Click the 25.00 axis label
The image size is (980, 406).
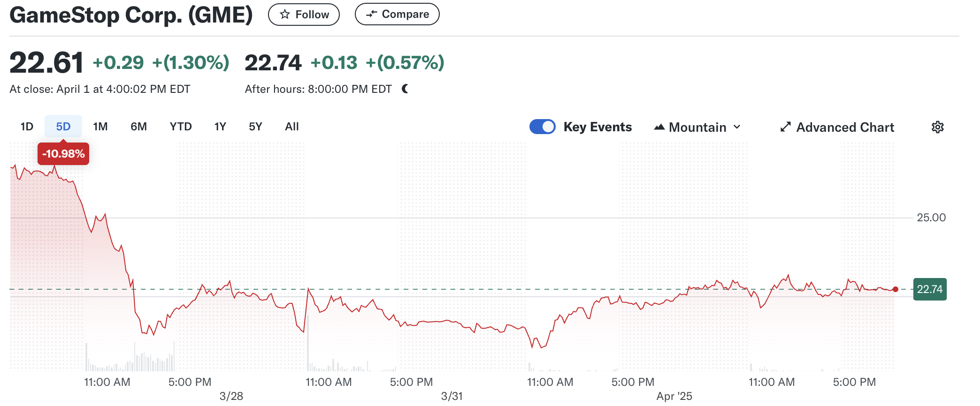coord(931,218)
